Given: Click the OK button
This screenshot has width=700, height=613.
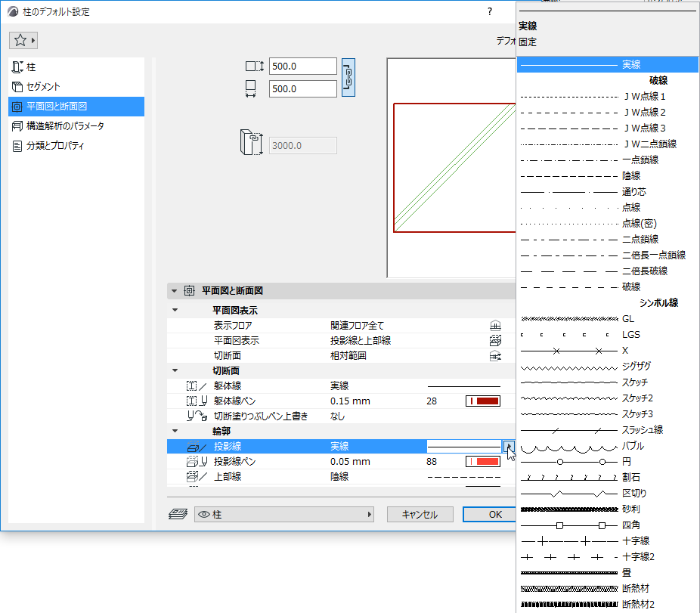Looking at the screenshot, I should tap(490, 514).
